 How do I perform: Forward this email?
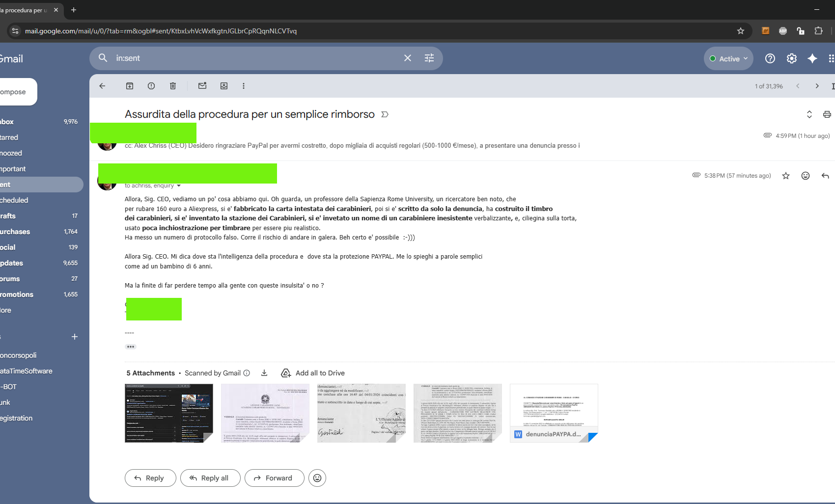275,478
